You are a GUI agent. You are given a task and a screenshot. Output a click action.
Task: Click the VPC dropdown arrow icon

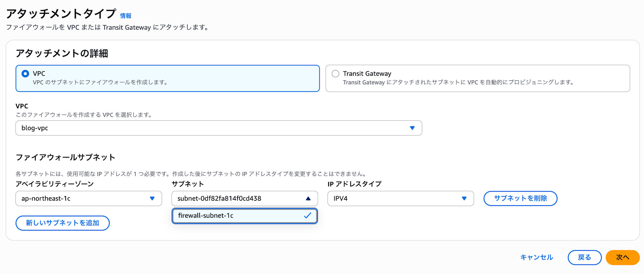(412, 128)
